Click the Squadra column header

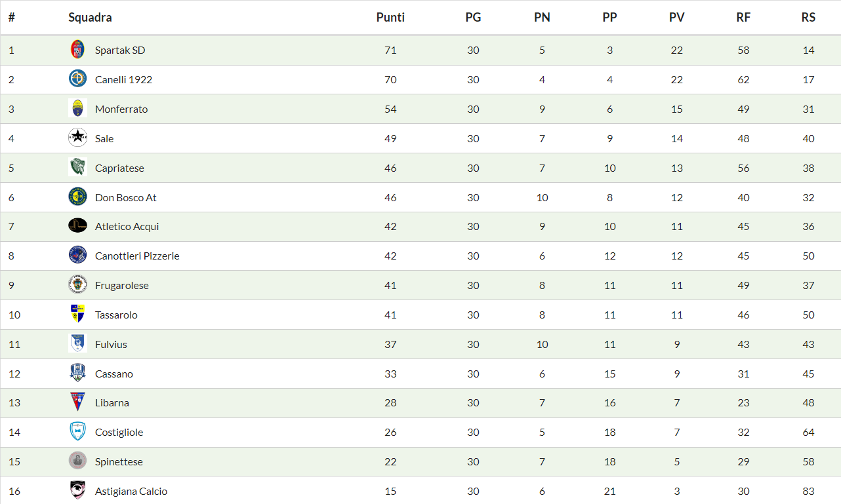tap(90, 18)
